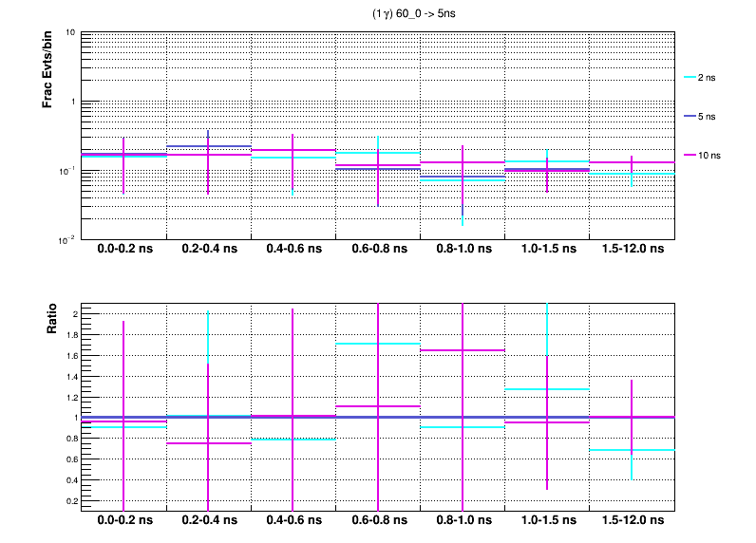Image resolution: width=756 pixels, height=543 pixels.
Task: Click the ratio panel "1.0-1.5 ns" bin label
Action: click(547, 521)
